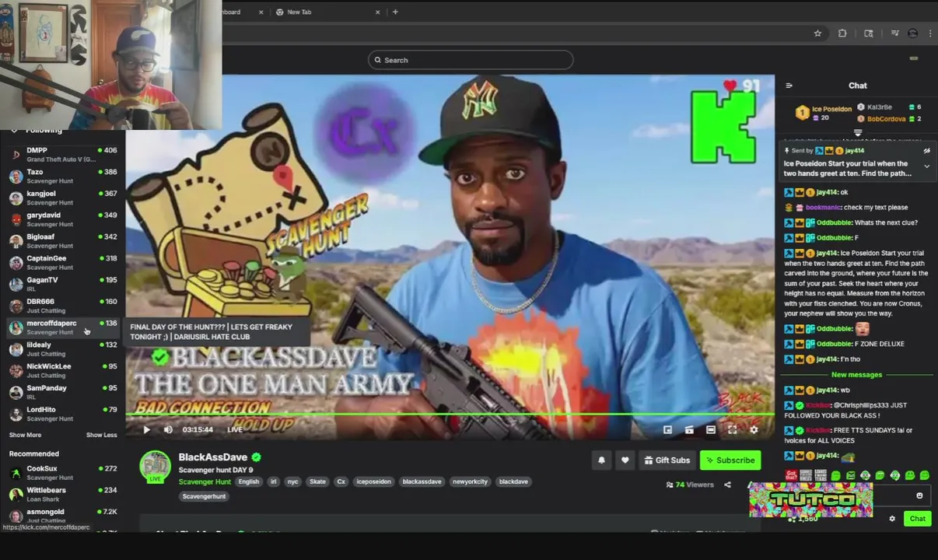Image resolution: width=938 pixels, height=560 pixels.
Task: Follow the channel with the heart button
Action: click(x=625, y=460)
